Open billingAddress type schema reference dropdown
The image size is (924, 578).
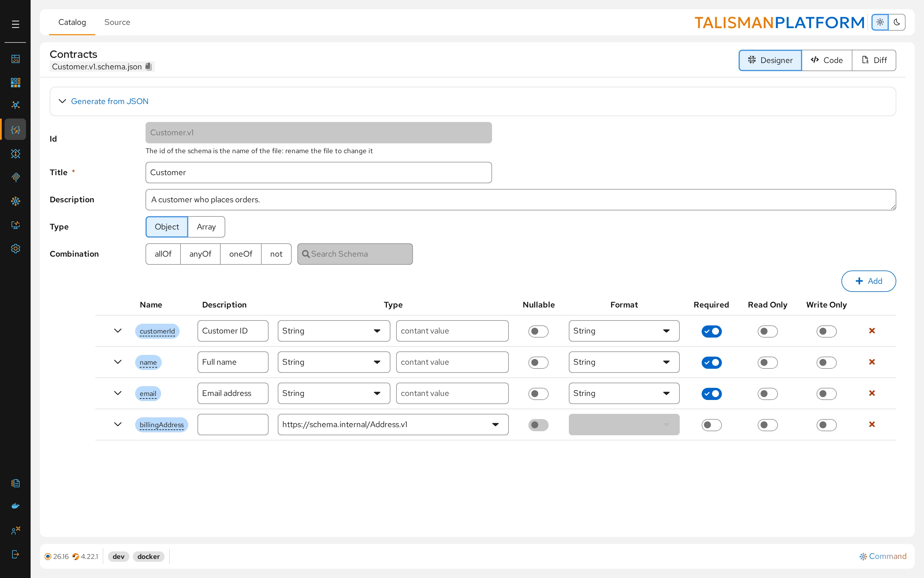(393, 424)
